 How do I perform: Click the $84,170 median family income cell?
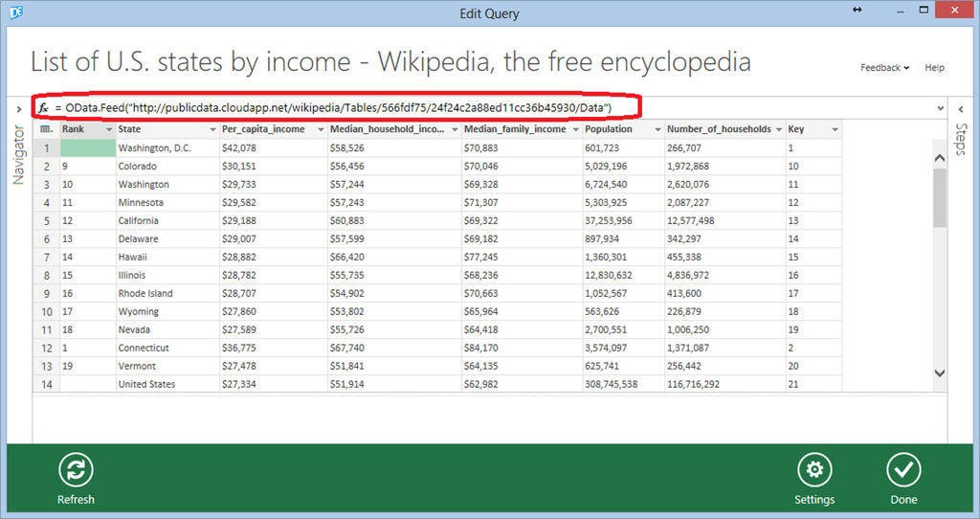(x=522, y=348)
